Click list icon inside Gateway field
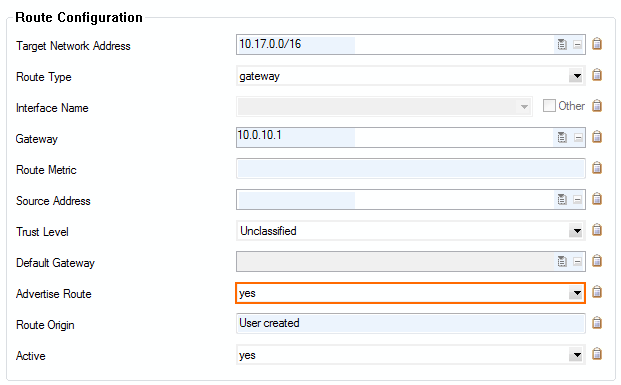Viewport: 621px width, 385px height. pyautogui.click(x=562, y=137)
